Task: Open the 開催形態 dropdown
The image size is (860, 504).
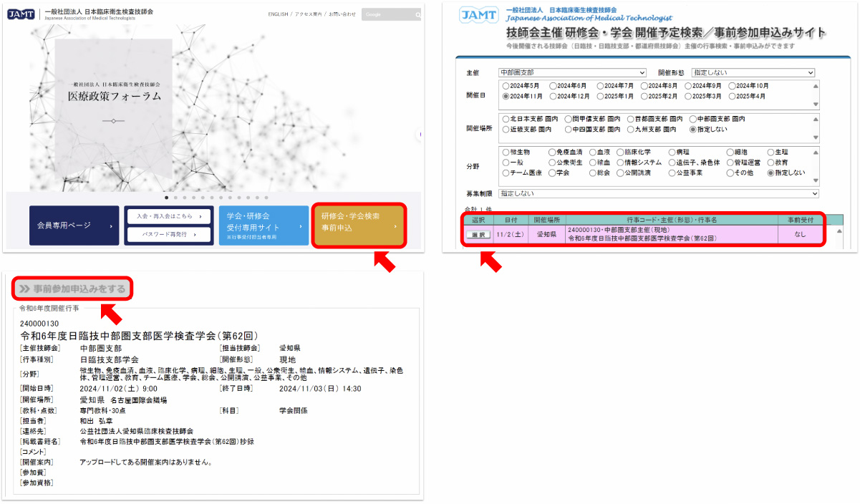Action: 753,73
